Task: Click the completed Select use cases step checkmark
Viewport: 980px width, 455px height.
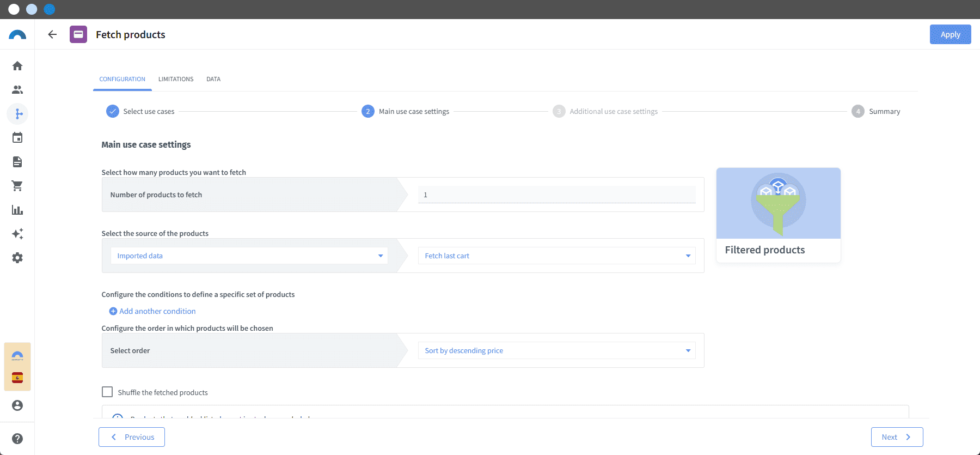Action: (x=113, y=111)
